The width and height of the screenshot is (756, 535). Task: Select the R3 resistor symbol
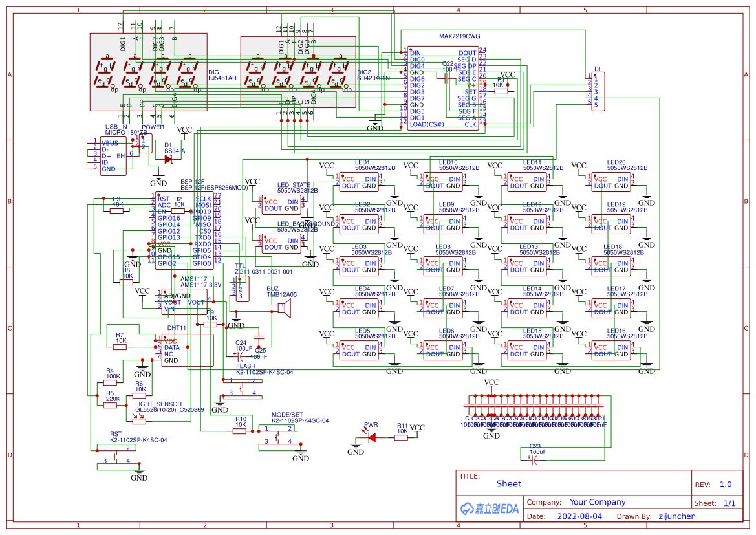tap(116, 211)
